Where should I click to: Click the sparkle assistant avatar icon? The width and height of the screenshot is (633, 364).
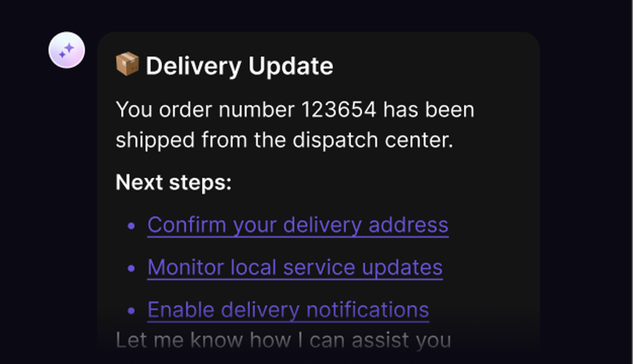point(66,50)
